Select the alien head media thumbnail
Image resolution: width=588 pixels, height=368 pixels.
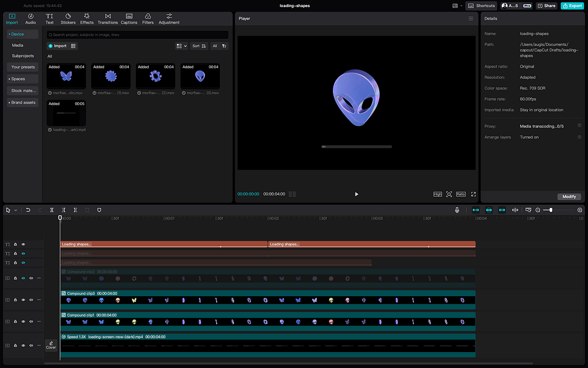200,77
